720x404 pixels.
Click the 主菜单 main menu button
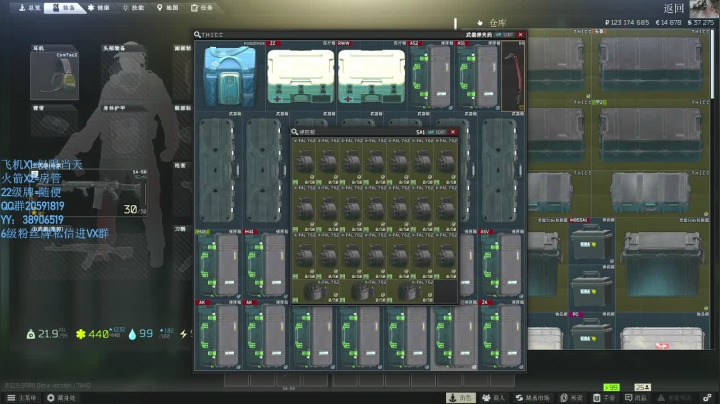click(x=22, y=398)
